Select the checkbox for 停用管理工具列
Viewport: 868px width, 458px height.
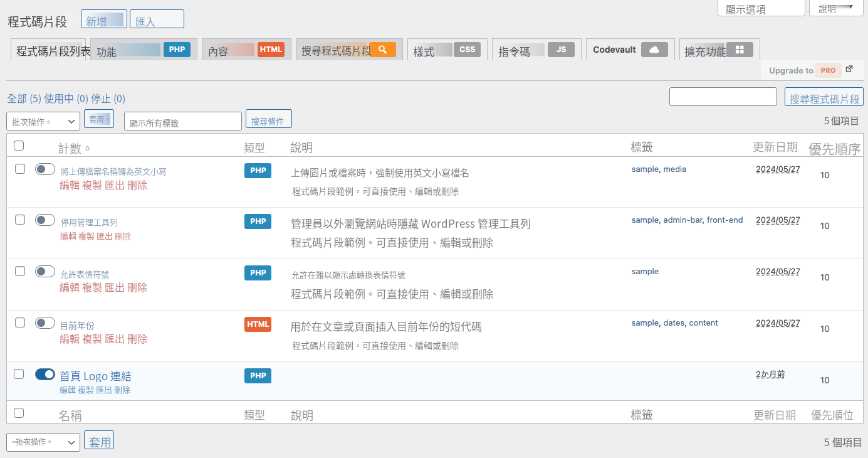(20, 220)
